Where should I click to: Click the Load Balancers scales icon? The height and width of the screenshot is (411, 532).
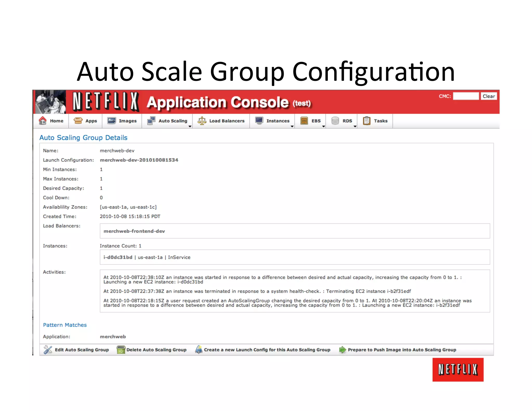[202, 121]
